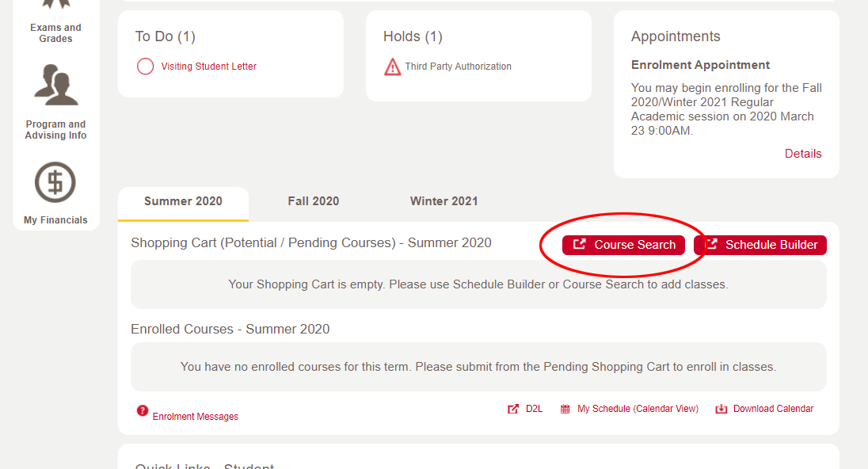View the Third Party Authorization hold

coord(458,67)
